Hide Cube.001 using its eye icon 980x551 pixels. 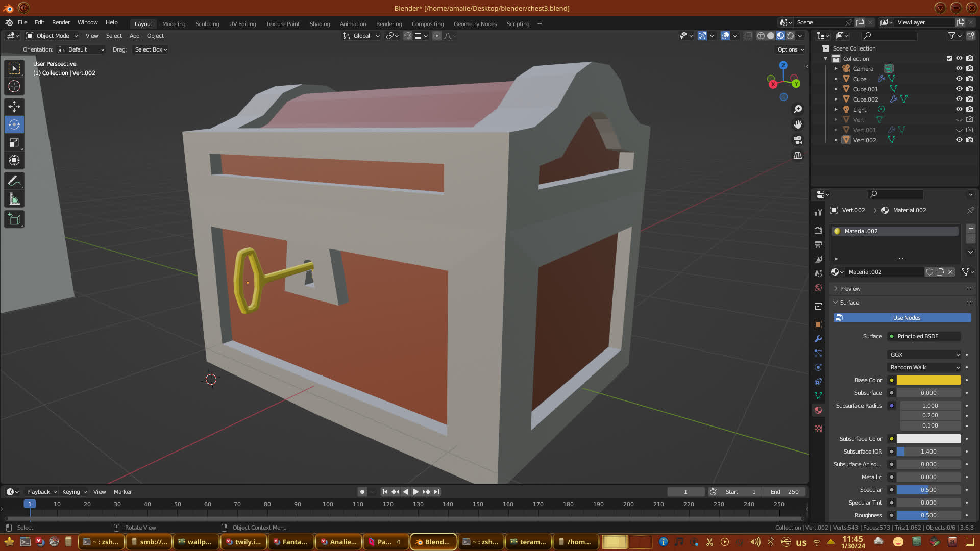959,89
